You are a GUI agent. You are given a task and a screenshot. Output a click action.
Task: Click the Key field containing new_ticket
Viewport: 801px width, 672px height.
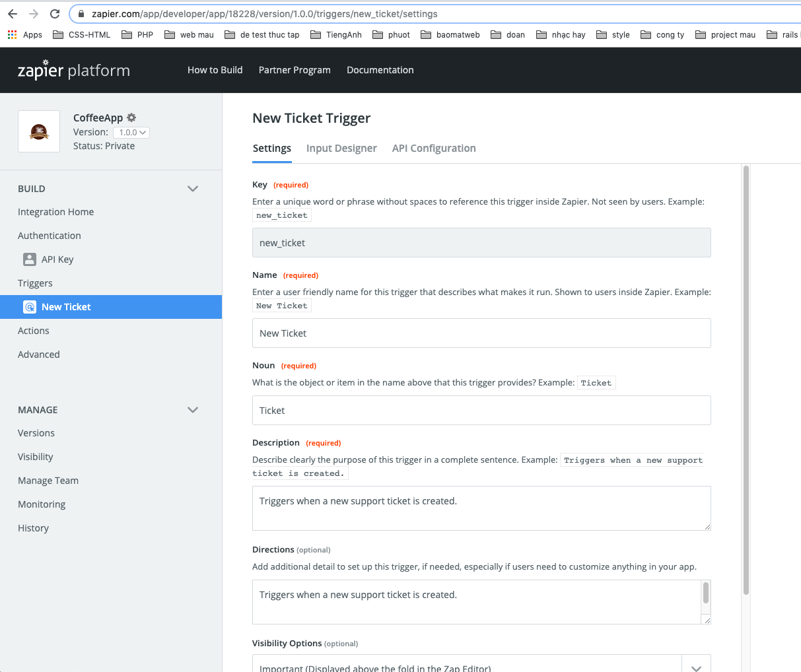[x=481, y=243]
